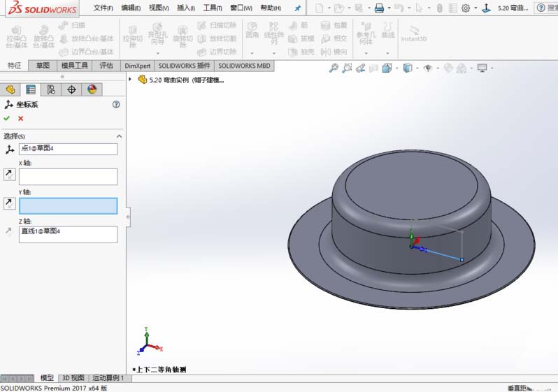Screen dimensions: 558x392
Task: Open the Options gear dropdown arrow
Action: 475,8
